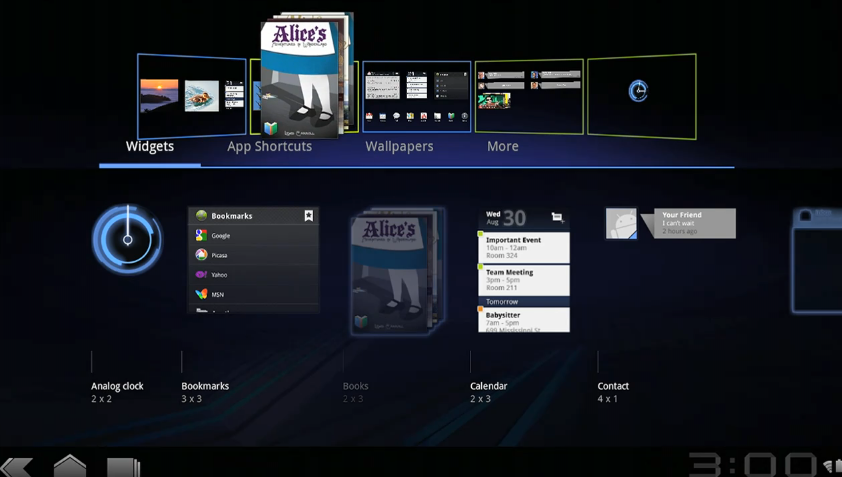Pick the Bookmarks widget preview
Screen dimensions: 842x477
tap(253, 259)
